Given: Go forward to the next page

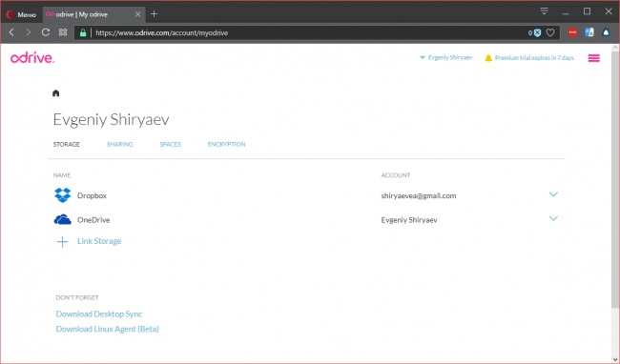Looking at the screenshot, I should (x=28, y=32).
